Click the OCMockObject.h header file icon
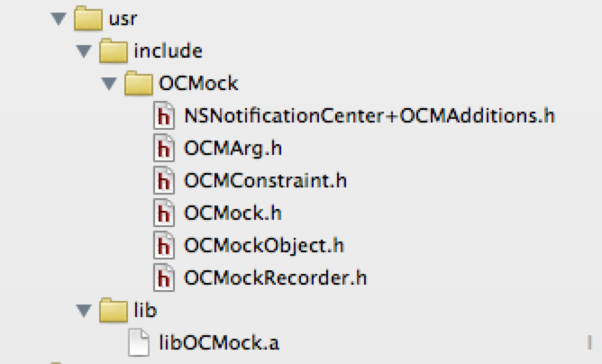Viewport: 602px width, 364px height. click(164, 245)
